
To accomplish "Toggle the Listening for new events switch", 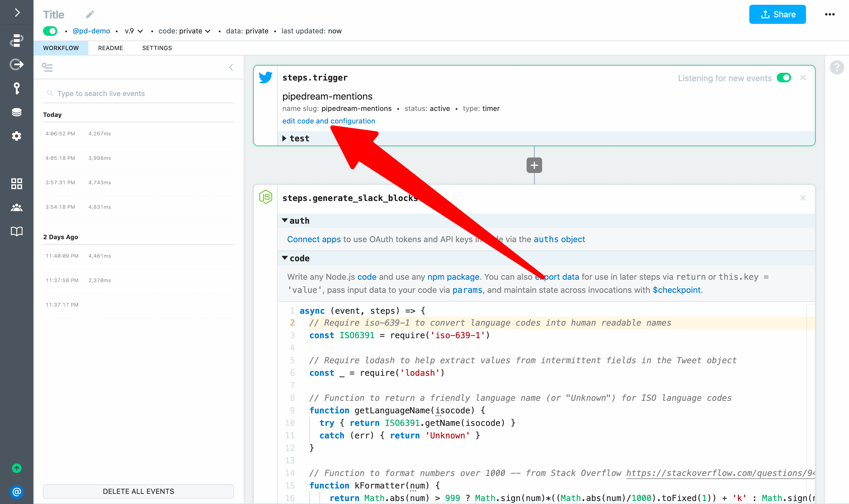I will tap(784, 78).
